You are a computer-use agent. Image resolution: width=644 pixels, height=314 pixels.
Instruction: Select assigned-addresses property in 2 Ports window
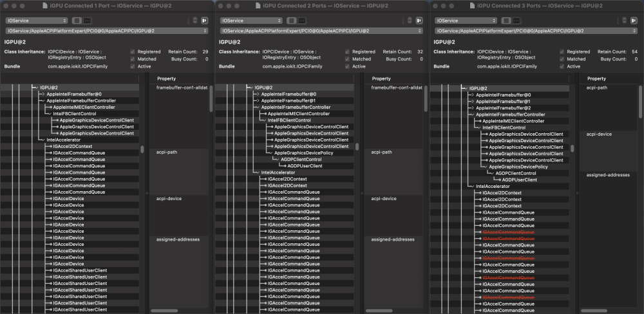pos(393,239)
